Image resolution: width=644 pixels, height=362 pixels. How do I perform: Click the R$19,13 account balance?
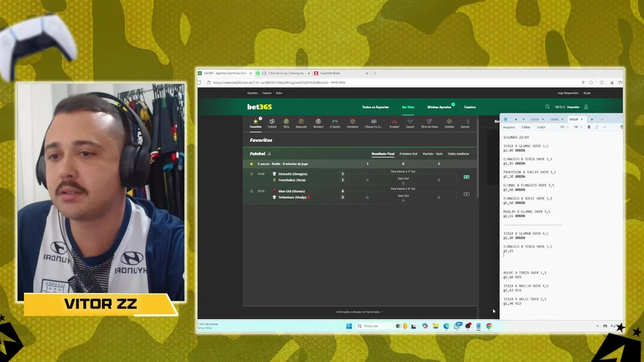[560, 107]
